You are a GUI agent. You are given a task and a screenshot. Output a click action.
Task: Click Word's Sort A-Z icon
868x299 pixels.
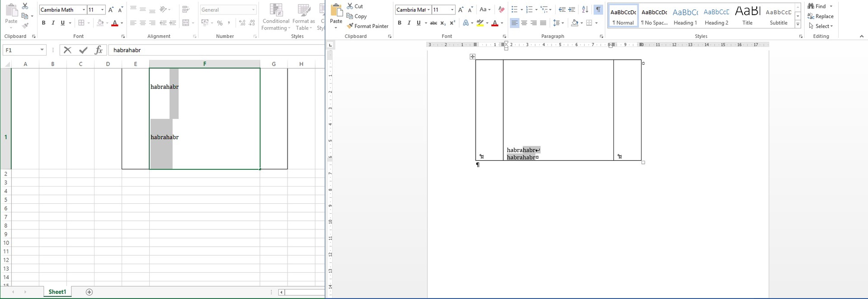click(585, 9)
